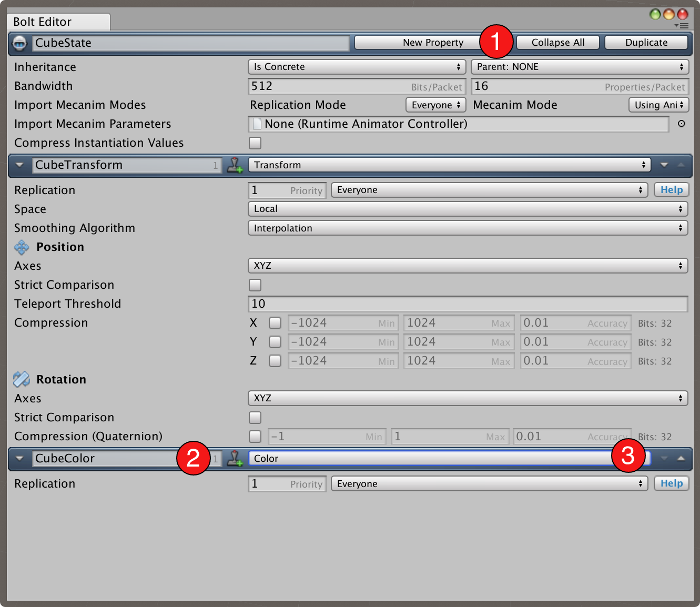This screenshot has height=607, width=700.
Task: Open the Is Concrete inheritance menu
Action: [357, 67]
